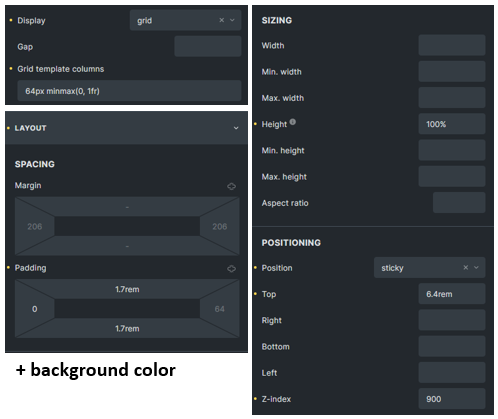Open the Position dropdown chevron

[x=476, y=267]
